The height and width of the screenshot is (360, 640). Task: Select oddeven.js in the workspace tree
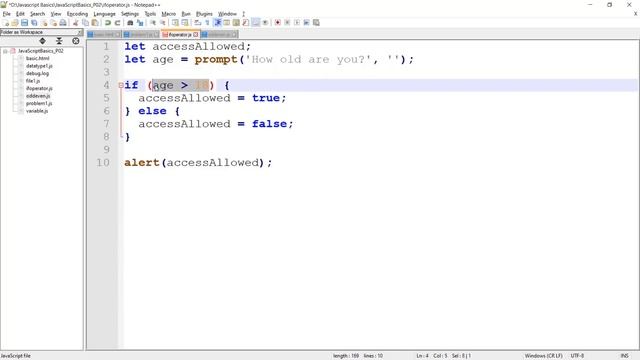[x=38, y=96]
